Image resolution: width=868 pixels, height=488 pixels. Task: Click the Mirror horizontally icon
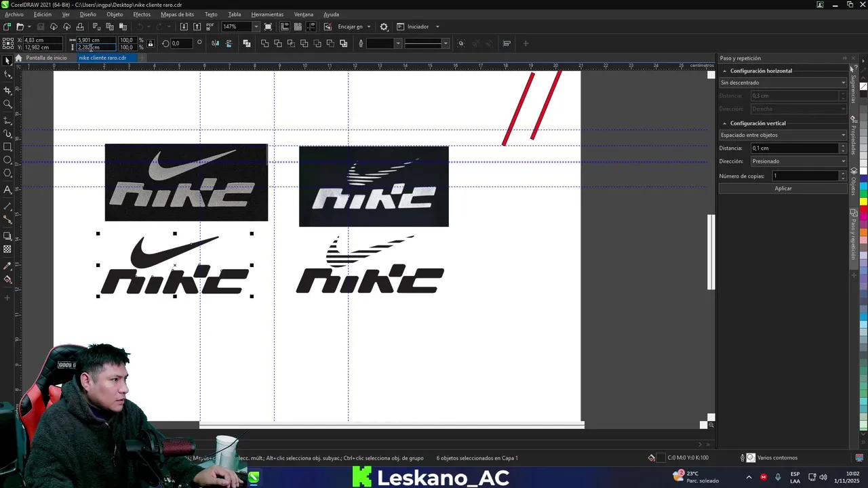coord(215,43)
